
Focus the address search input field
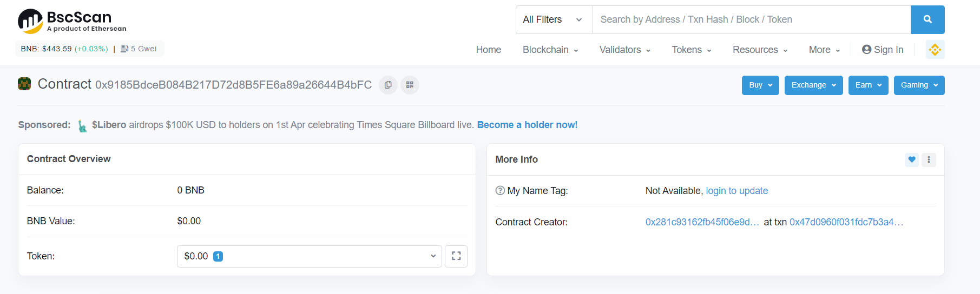point(751,19)
